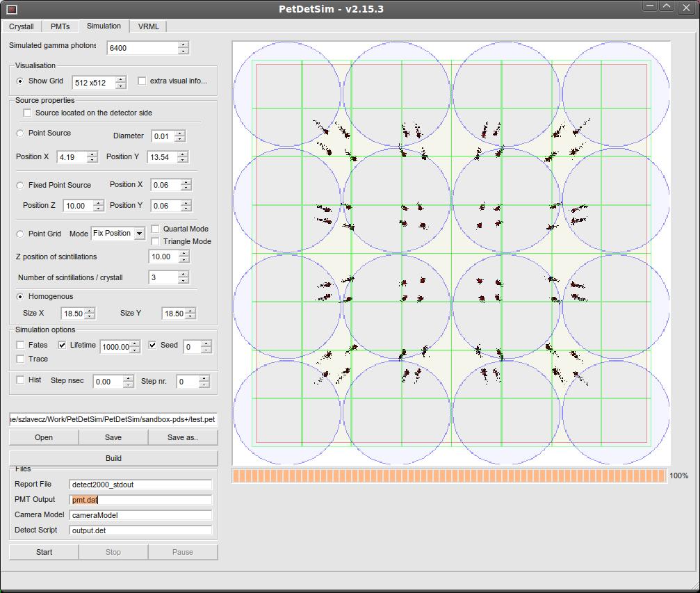Maximize the PetDetSim window
The height and width of the screenshot is (593, 700).
pos(667,7)
